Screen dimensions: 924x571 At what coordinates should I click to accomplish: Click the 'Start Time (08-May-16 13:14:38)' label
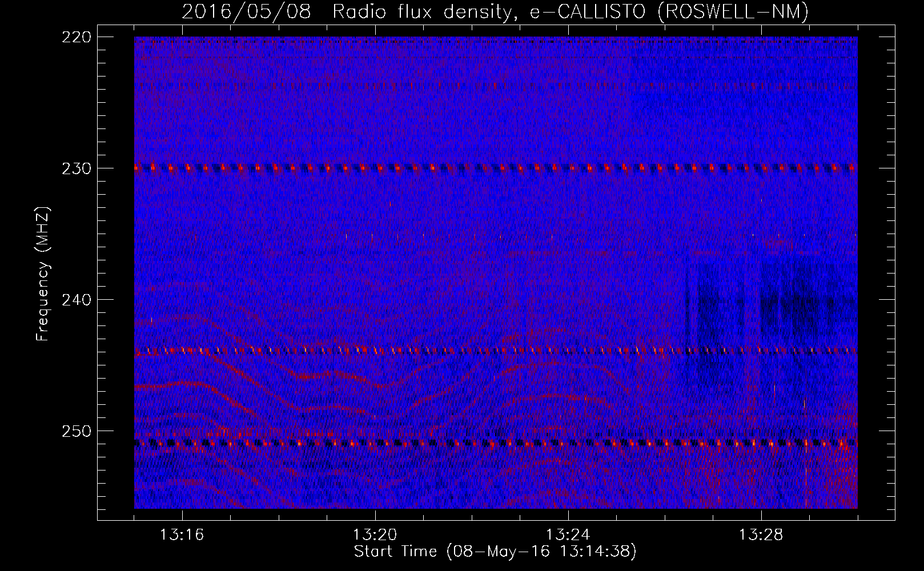tap(495, 552)
